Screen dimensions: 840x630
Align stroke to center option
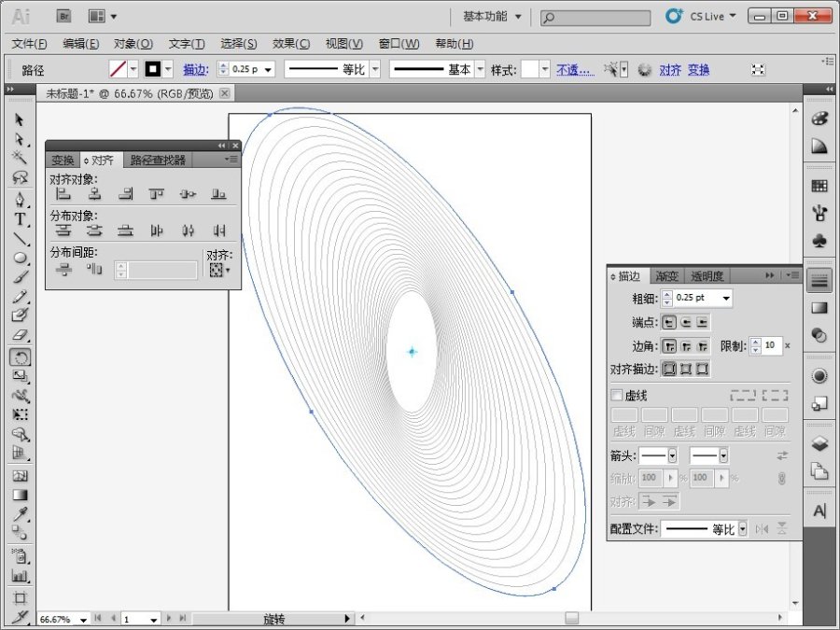click(x=669, y=369)
